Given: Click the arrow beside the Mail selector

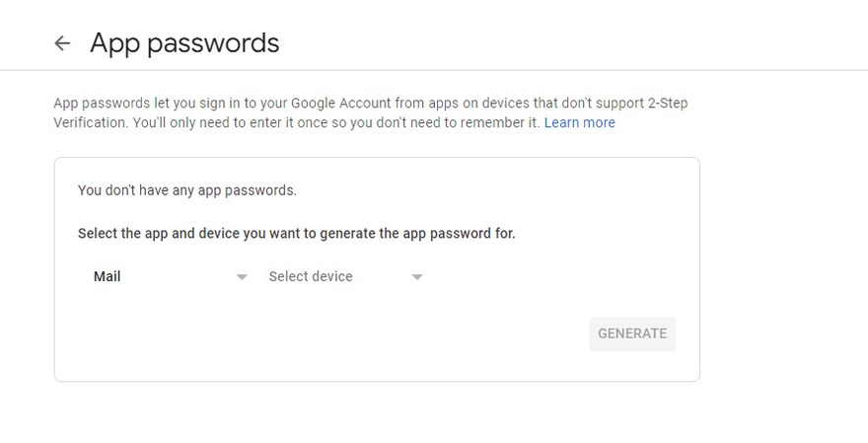Looking at the screenshot, I should (x=242, y=277).
